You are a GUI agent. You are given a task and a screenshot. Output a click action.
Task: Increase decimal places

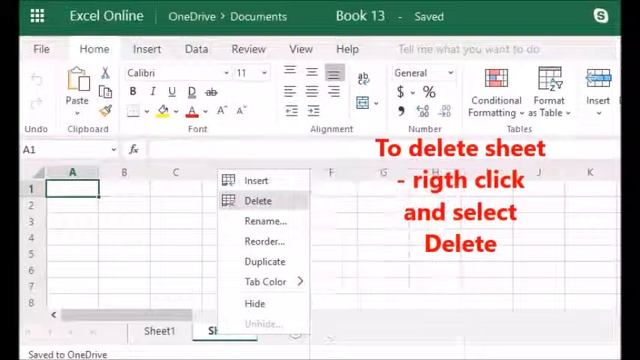tap(423, 111)
